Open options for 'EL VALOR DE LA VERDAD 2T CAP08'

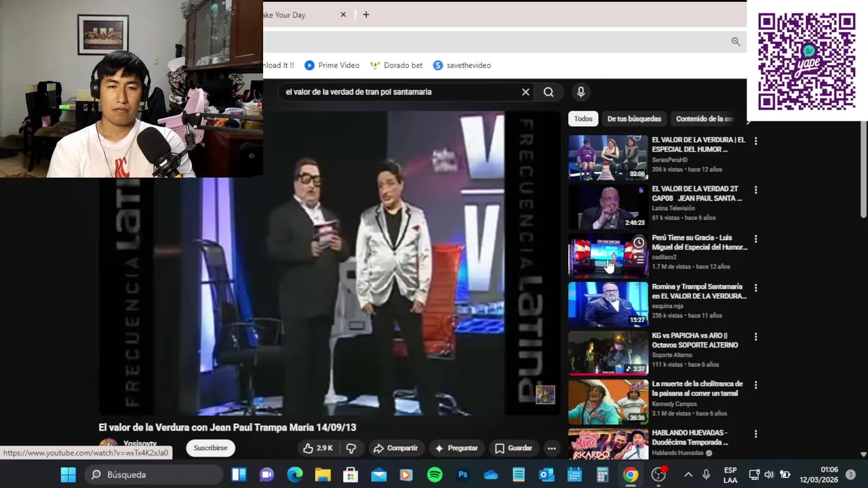tap(755, 190)
